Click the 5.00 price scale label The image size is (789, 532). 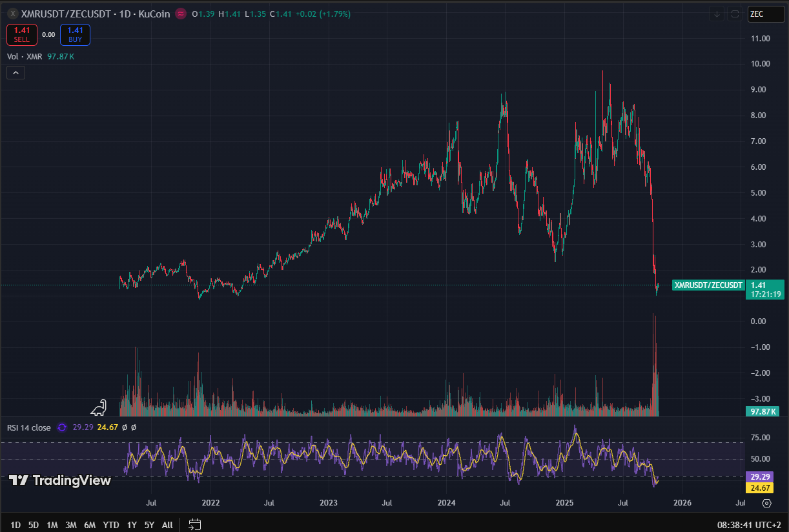760,193
